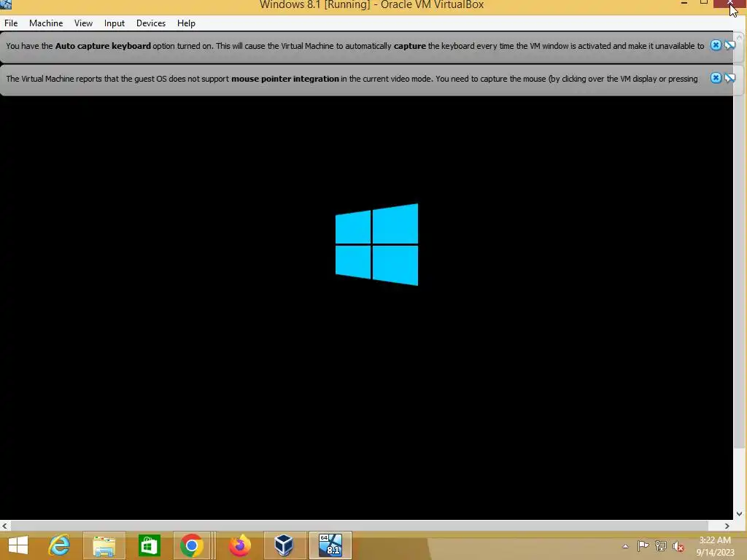Open the Help menu
Screen dimensions: 747x560
coord(186,23)
